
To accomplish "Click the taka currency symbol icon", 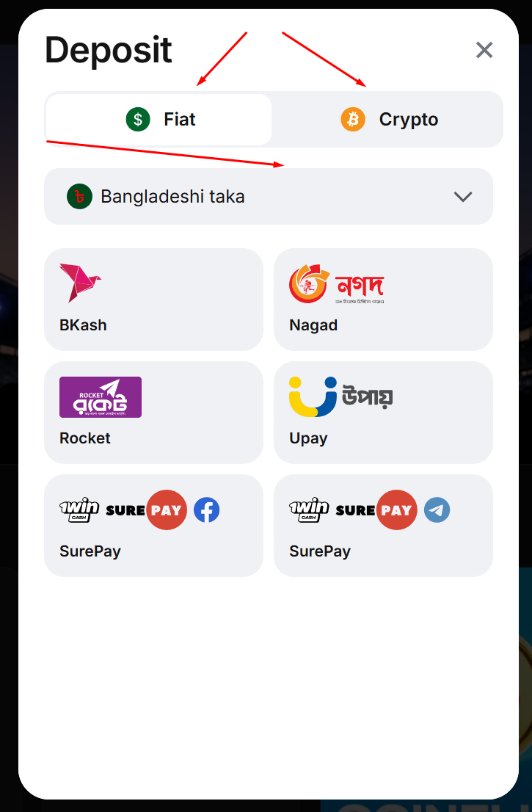I will pos(79,197).
